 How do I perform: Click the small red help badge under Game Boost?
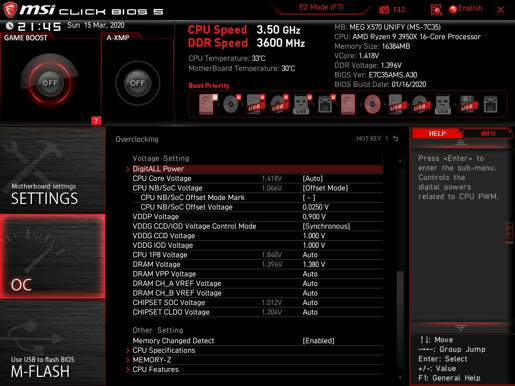(96, 121)
